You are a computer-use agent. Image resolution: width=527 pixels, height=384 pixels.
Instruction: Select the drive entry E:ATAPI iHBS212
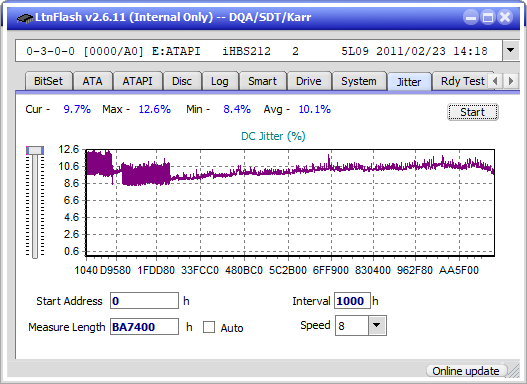coord(259,51)
